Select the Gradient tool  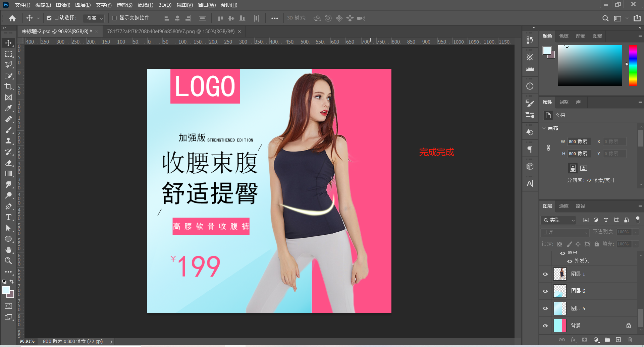[x=8, y=174]
